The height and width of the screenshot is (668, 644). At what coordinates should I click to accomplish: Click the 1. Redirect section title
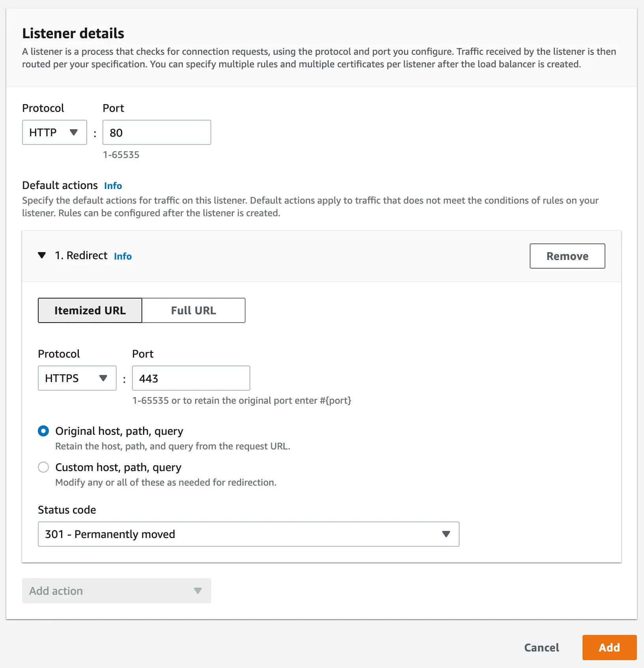[x=81, y=256]
